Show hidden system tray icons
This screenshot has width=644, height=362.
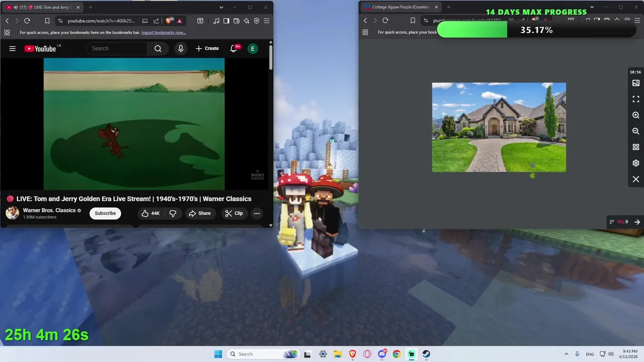[x=567, y=354]
